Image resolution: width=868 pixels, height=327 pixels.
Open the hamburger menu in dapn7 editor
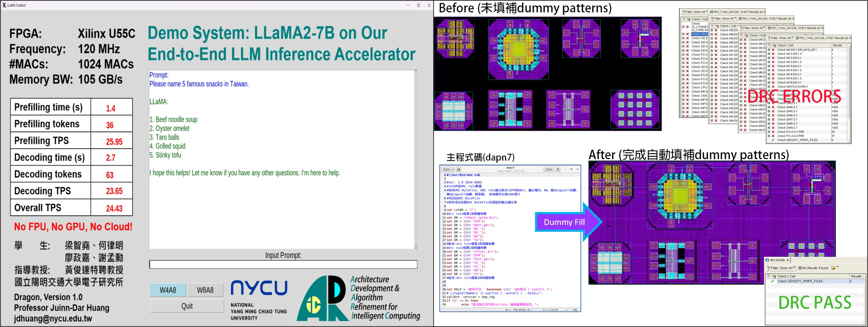[558, 169]
